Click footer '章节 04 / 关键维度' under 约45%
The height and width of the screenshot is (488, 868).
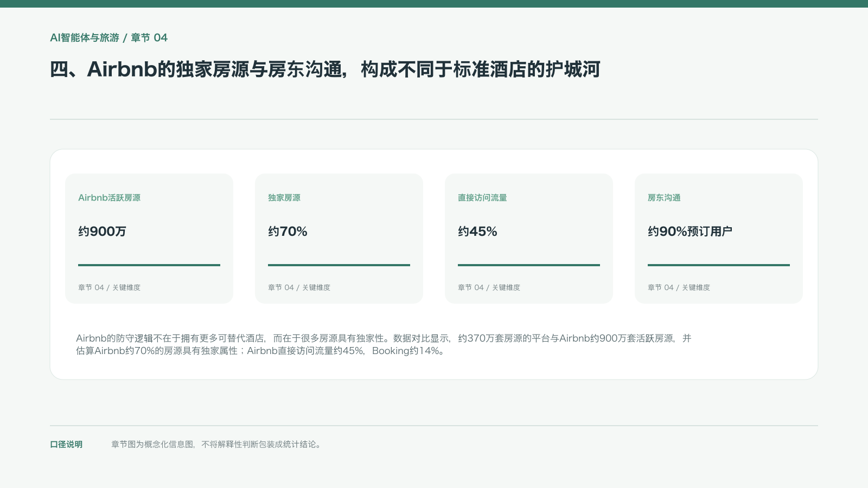click(489, 287)
